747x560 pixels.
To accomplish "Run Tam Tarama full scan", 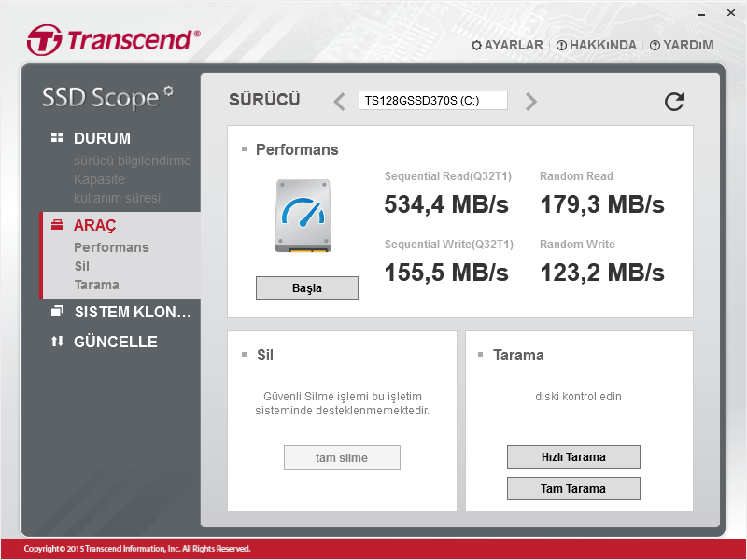I will point(573,488).
